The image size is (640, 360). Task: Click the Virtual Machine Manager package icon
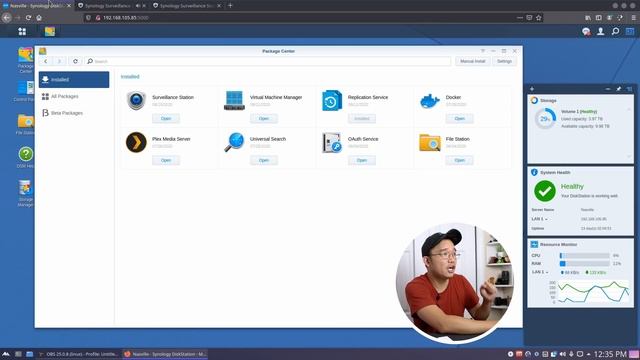[x=234, y=100]
